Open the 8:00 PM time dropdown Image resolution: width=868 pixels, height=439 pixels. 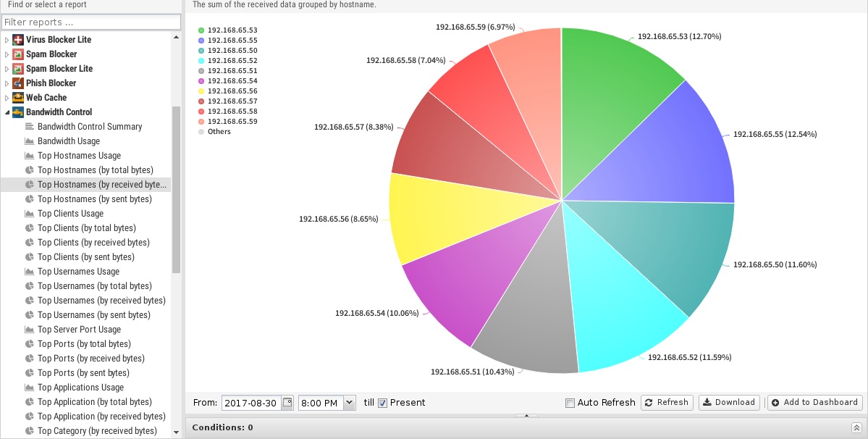[350, 403]
